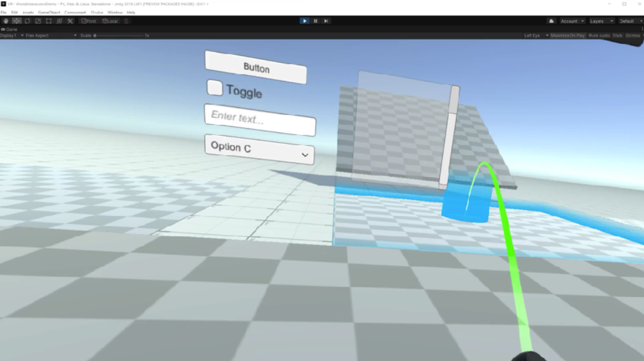
Task: Toggle Maximize On Play
Action: (567, 36)
